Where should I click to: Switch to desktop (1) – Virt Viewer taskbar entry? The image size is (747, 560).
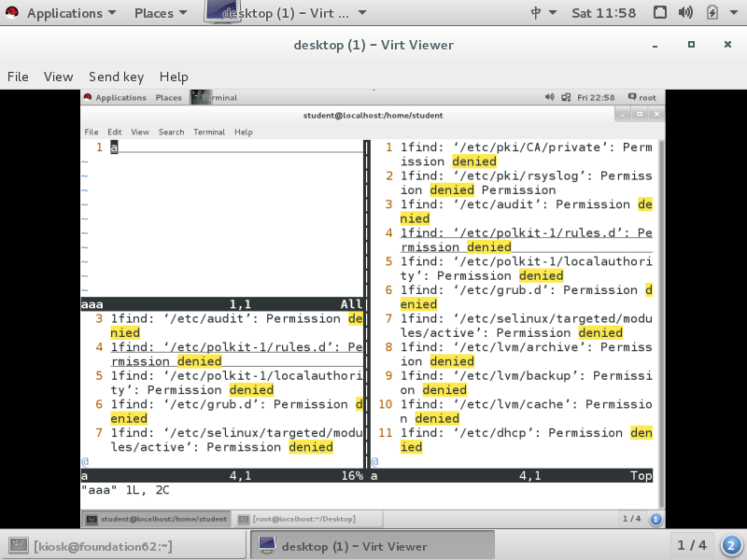373,546
